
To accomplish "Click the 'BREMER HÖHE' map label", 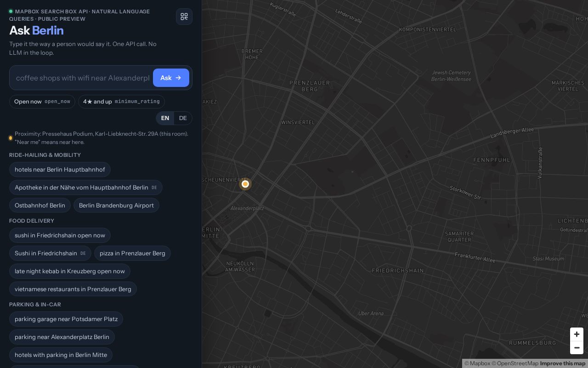I will (252, 54).
